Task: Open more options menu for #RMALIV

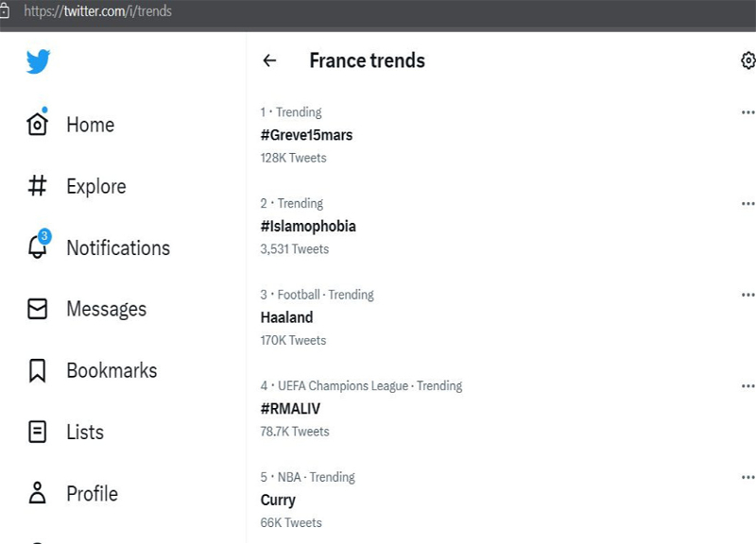Action: (747, 385)
